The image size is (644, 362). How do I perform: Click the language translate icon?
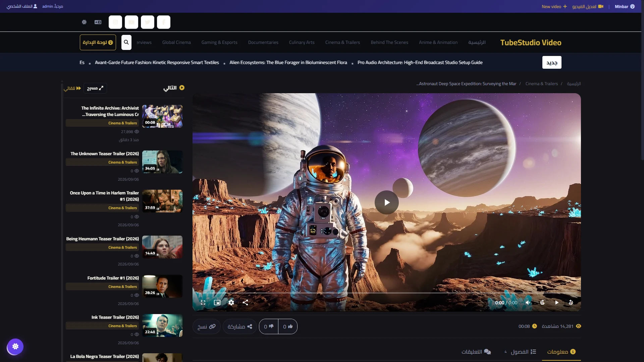pos(98,22)
